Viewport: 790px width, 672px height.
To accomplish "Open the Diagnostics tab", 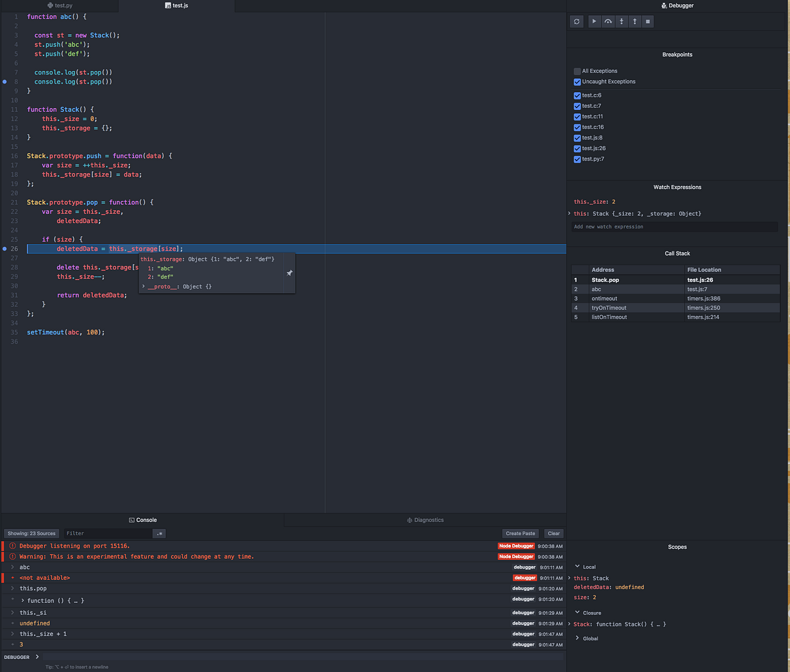I will tap(425, 519).
